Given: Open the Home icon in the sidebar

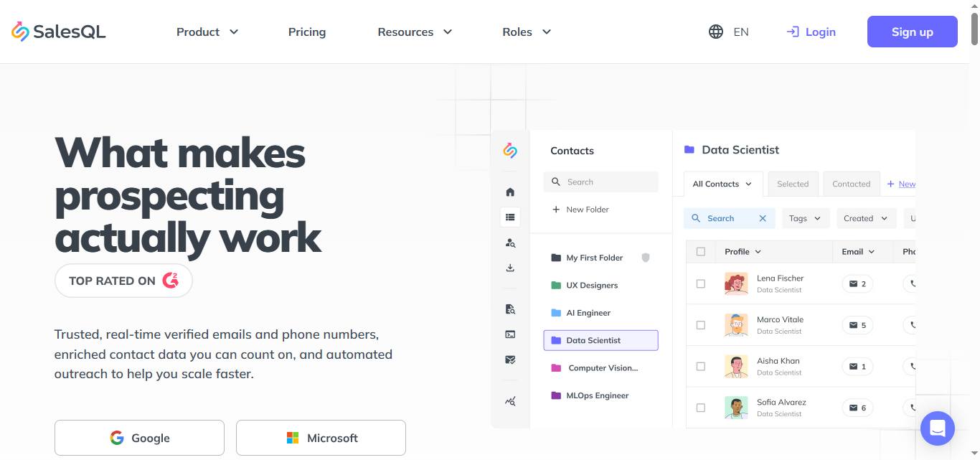Looking at the screenshot, I should click(510, 192).
